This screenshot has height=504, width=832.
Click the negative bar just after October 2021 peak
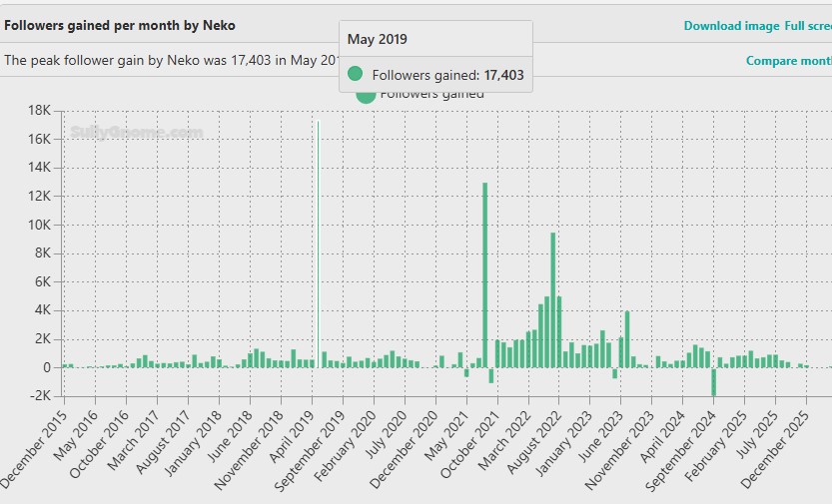(491, 375)
